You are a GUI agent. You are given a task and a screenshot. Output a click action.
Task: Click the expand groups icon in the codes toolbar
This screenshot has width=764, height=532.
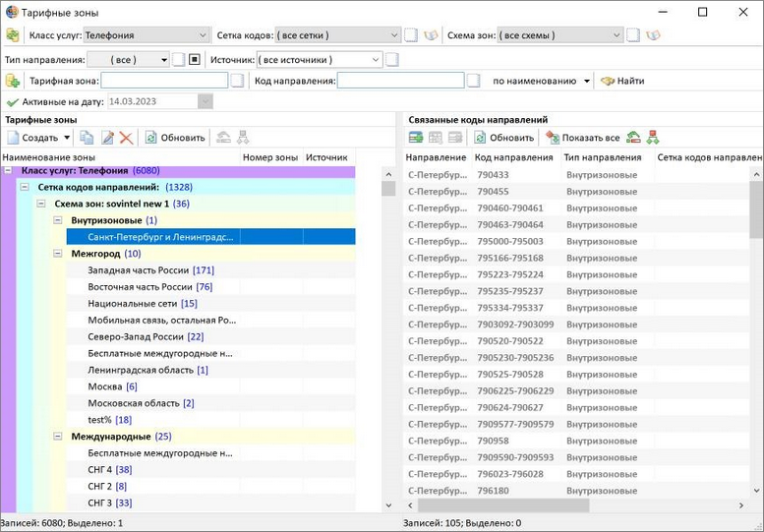point(653,138)
